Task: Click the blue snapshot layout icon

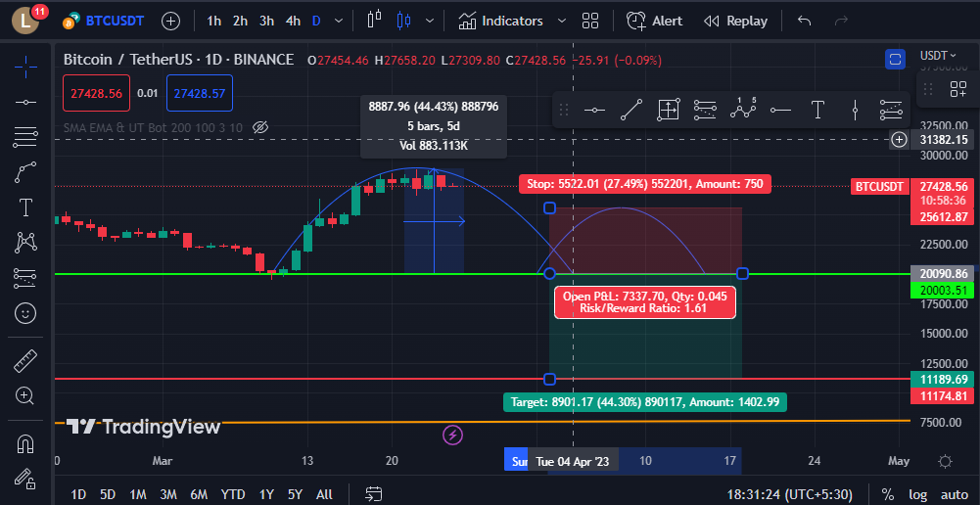Action: [x=895, y=60]
